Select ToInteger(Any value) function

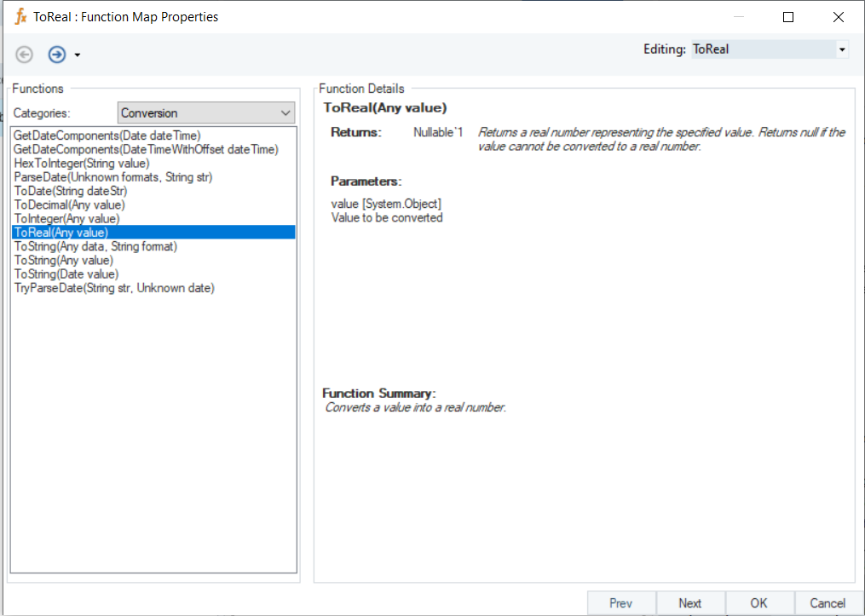tap(67, 218)
